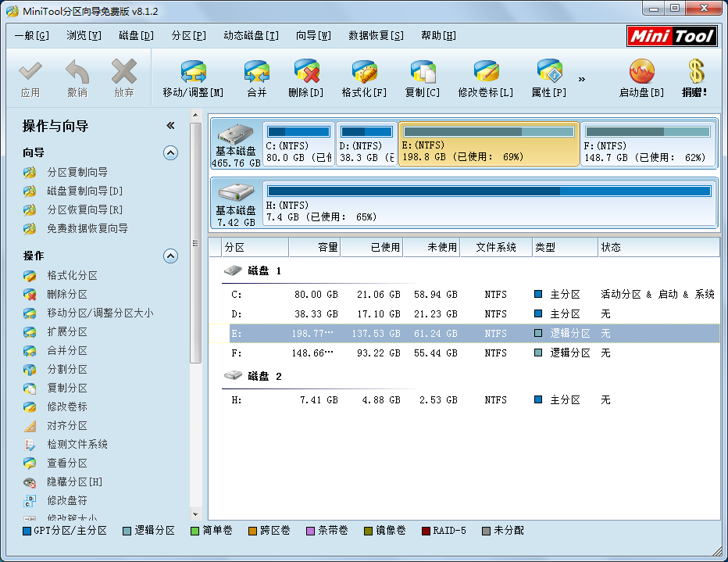Collapse the 向导 section in sidebar
The height and width of the screenshot is (562, 728).
170,153
